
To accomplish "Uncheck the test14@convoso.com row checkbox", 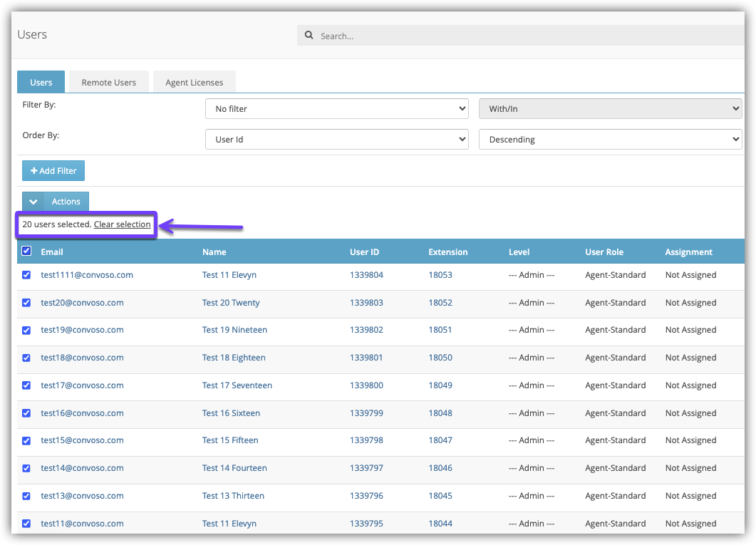I will 26,468.
